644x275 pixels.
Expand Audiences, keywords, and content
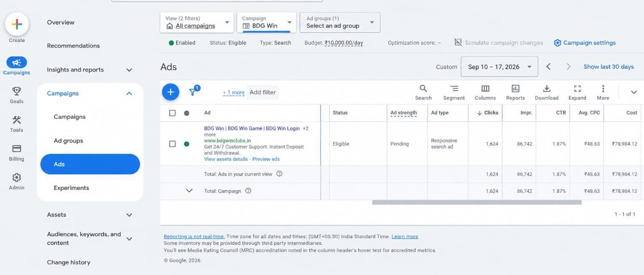(129, 239)
